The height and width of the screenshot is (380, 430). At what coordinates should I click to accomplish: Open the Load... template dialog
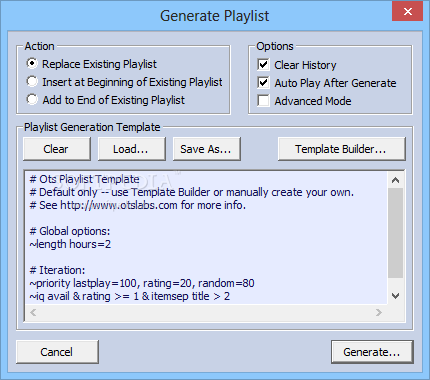click(x=131, y=149)
